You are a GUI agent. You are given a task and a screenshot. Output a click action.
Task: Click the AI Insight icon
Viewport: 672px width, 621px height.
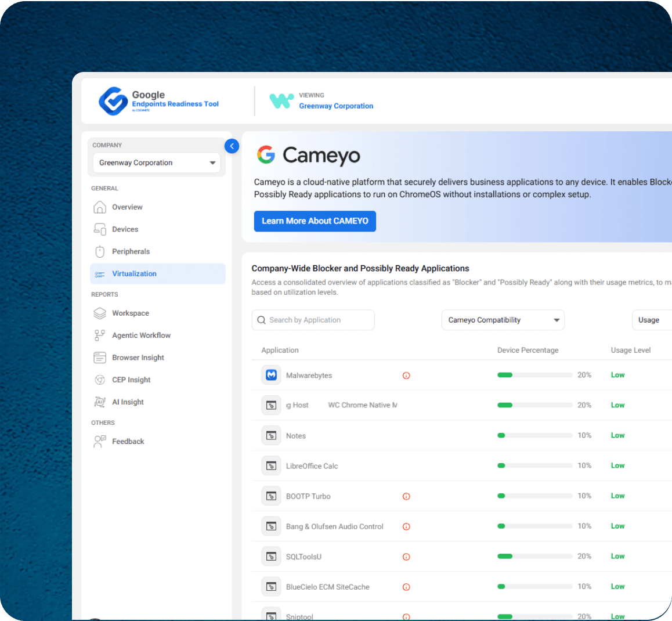[100, 402]
